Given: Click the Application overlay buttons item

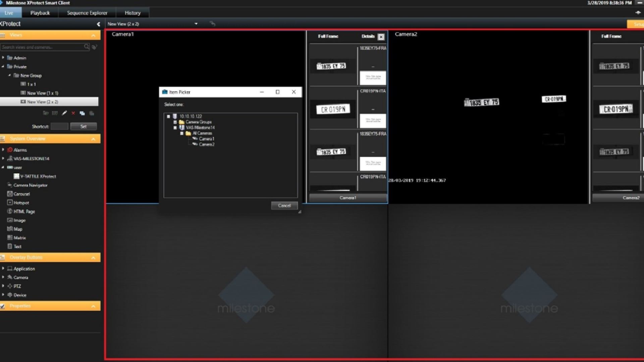Looking at the screenshot, I should tap(24, 268).
